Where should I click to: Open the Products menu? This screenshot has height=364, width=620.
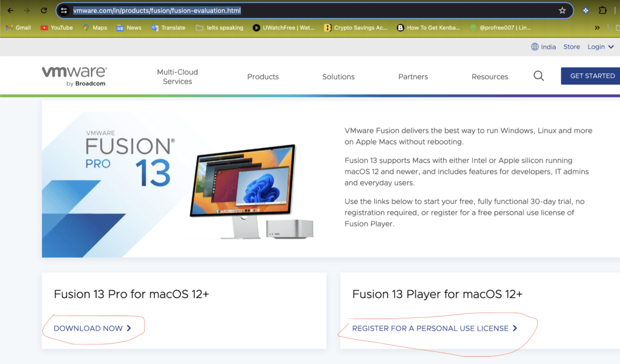click(x=262, y=76)
